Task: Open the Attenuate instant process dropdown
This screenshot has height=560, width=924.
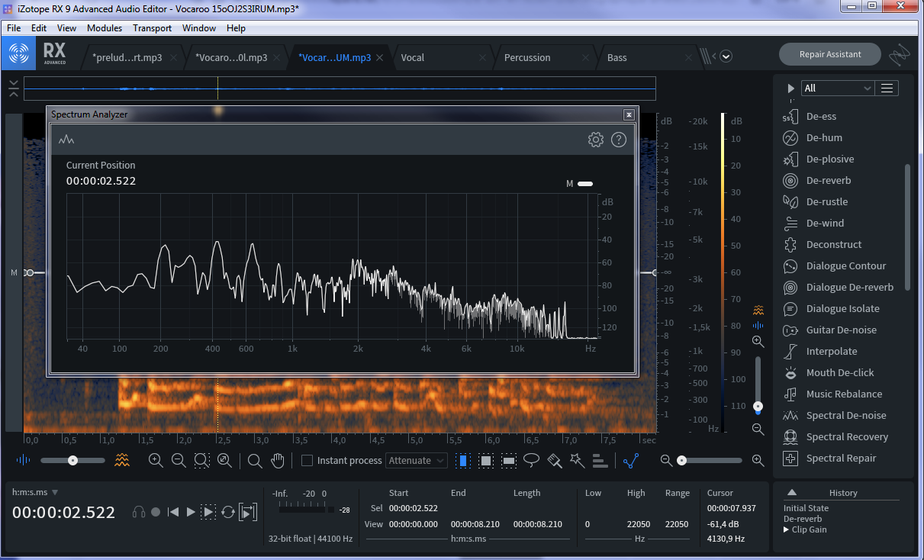Action: click(x=417, y=461)
